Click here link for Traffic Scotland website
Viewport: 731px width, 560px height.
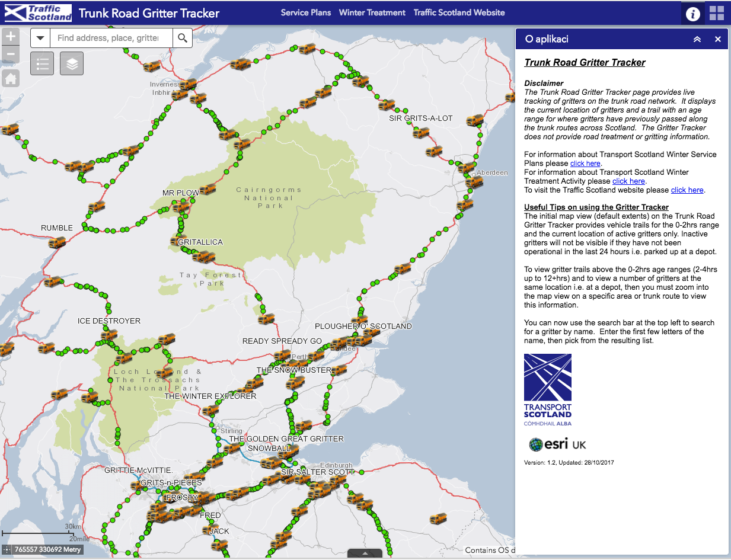click(687, 190)
